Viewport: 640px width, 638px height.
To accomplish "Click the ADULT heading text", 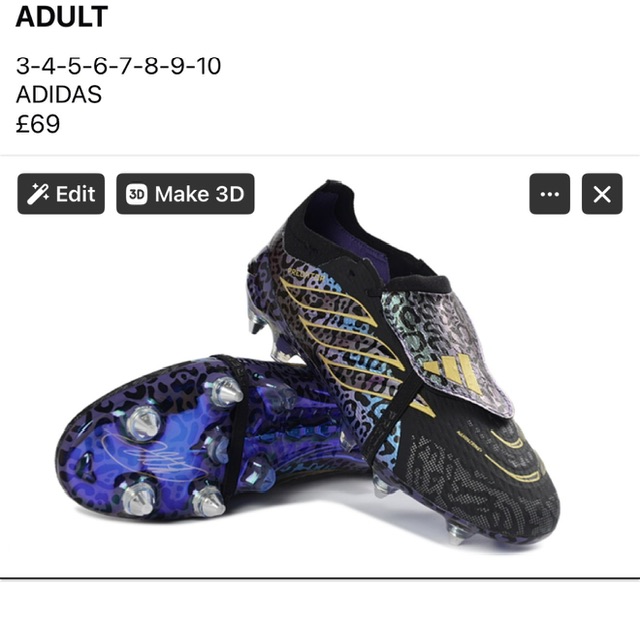I will point(62,17).
